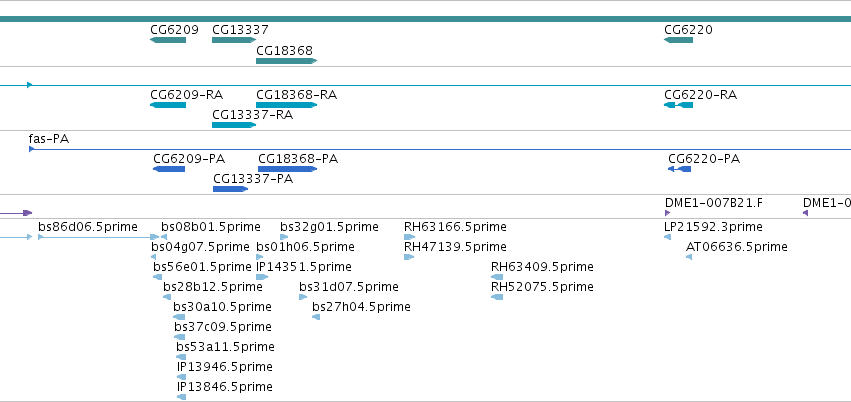Click the AT06636.5prime EST arrow
851x402 pixels.
[x=689, y=257]
